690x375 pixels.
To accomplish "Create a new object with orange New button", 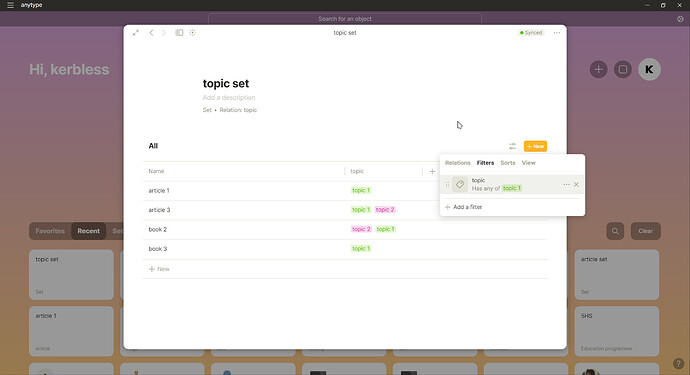I will coord(535,146).
